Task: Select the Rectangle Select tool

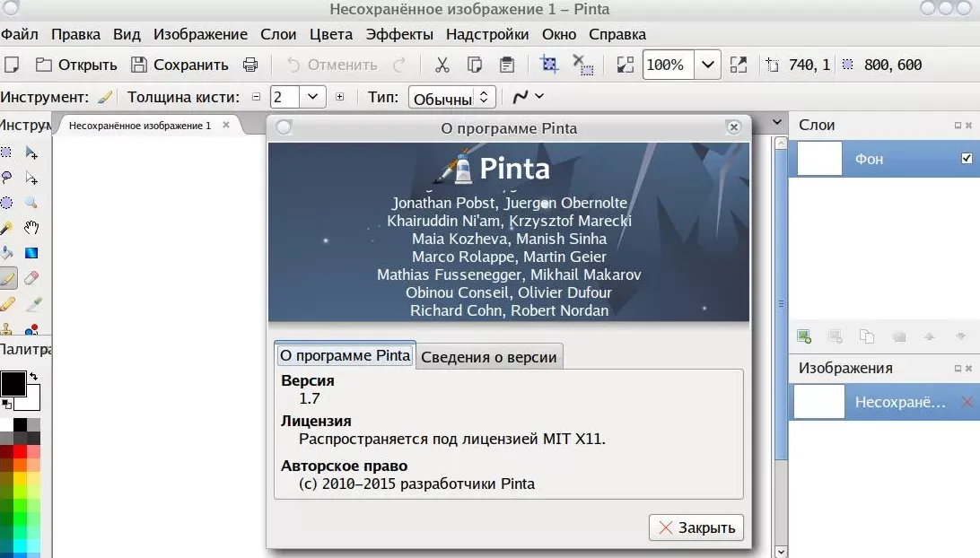Action: (6, 153)
